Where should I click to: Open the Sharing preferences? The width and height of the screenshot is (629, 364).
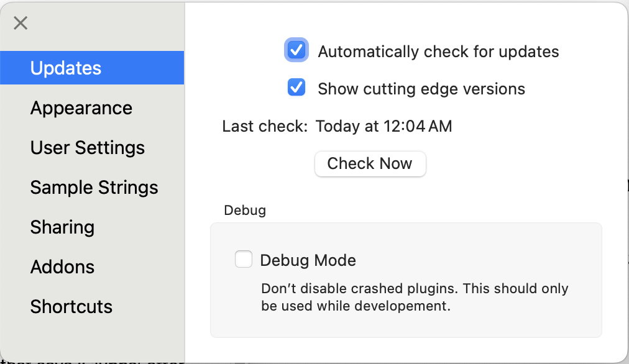point(62,227)
